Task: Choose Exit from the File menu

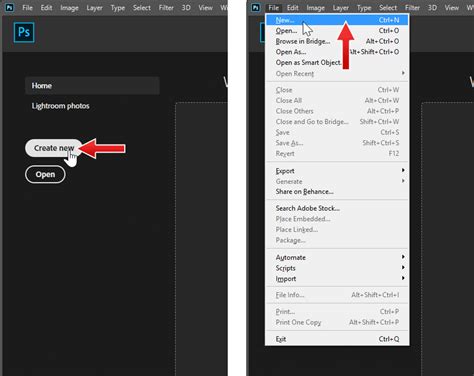Action: (337, 339)
